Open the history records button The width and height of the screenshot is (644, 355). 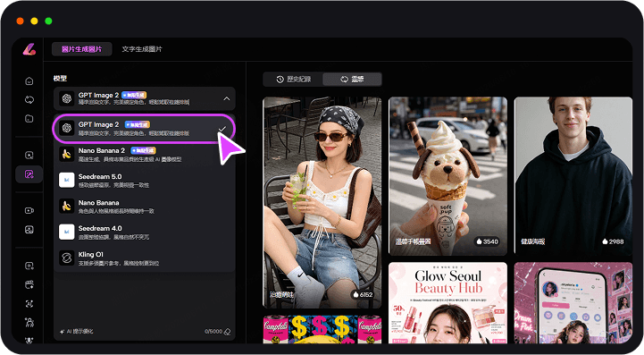[x=293, y=80]
